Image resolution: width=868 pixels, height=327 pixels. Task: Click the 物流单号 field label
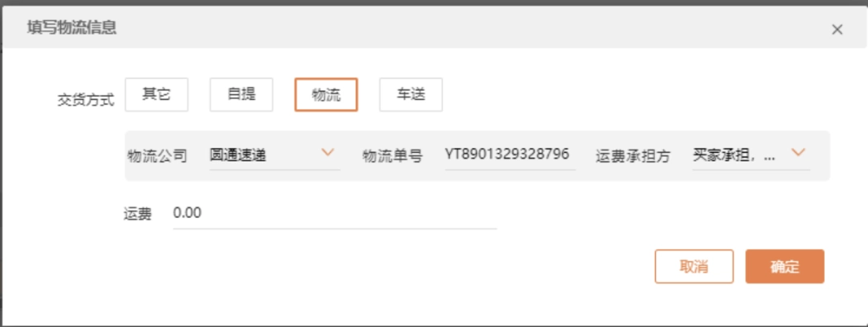click(x=392, y=156)
